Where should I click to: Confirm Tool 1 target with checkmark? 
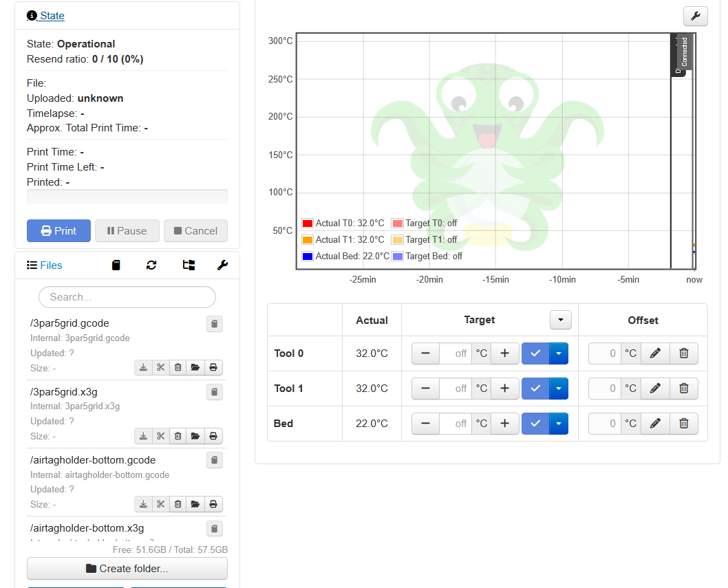click(x=535, y=389)
